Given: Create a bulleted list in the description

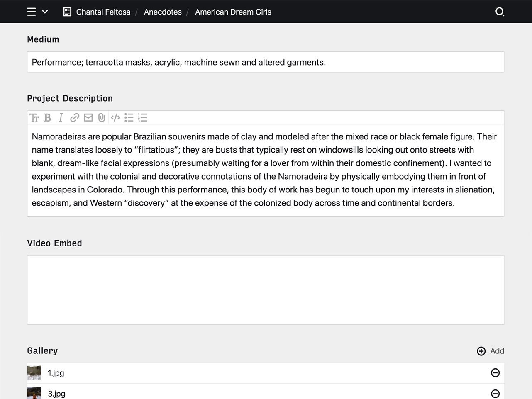Looking at the screenshot, I should [x=129, y=118].
